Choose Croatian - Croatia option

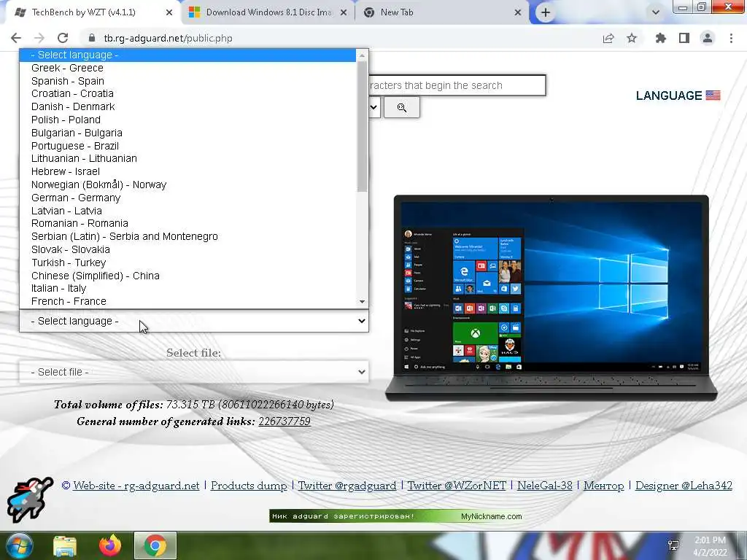click(x=187, y=94)
